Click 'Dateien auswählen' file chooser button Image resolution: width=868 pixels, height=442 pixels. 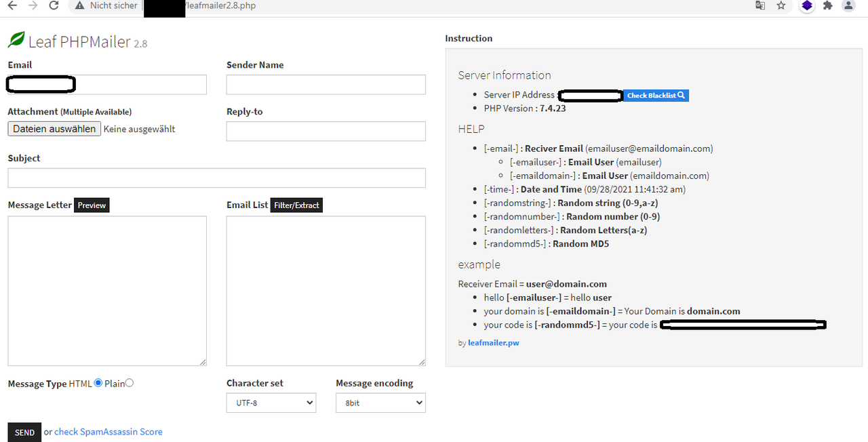click(54, 129)
